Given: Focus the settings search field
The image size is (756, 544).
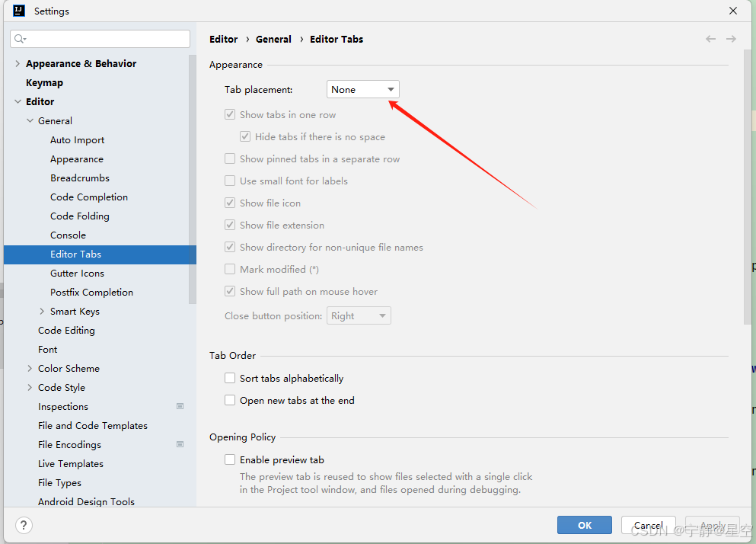Looking at the screenshot, I should tap(100, 39).
